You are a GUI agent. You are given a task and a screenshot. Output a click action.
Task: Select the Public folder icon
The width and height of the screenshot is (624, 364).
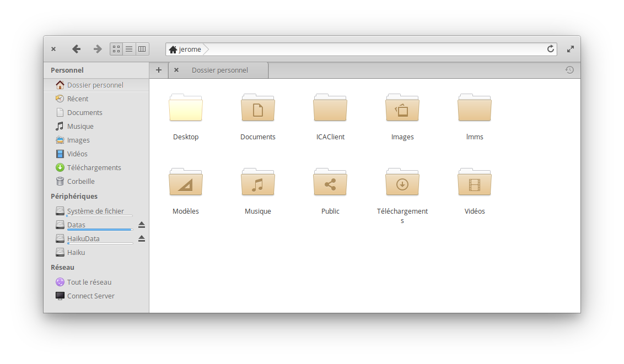point(330,182)
